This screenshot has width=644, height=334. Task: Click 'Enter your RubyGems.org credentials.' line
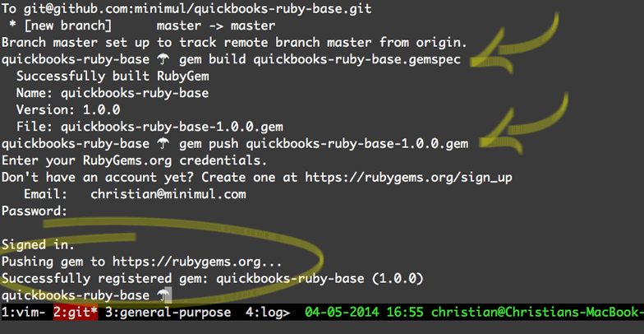point(135,160)
